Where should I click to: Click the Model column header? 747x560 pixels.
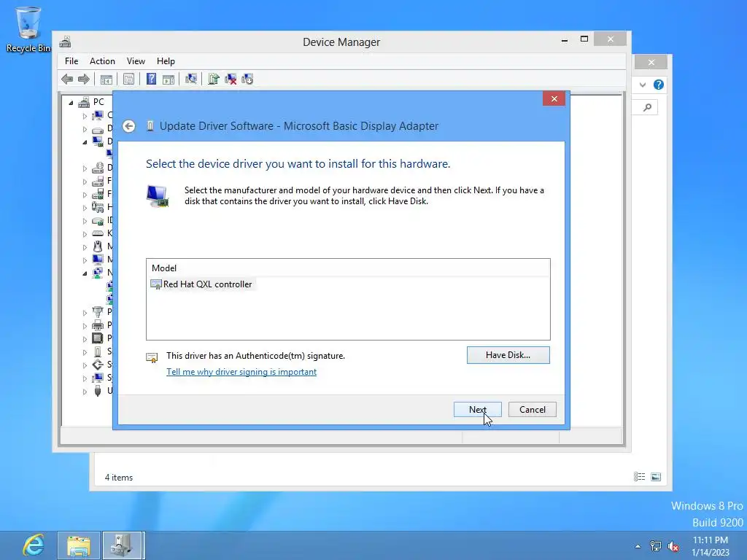[x=348, y=268]
